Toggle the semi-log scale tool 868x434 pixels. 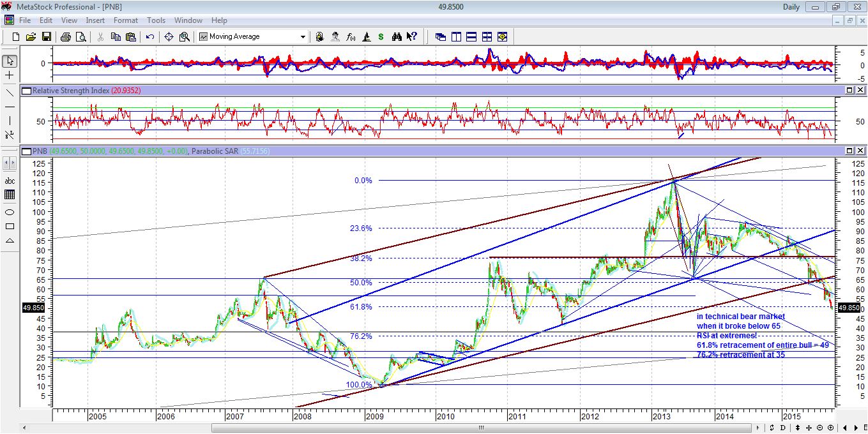coord(9,133)
